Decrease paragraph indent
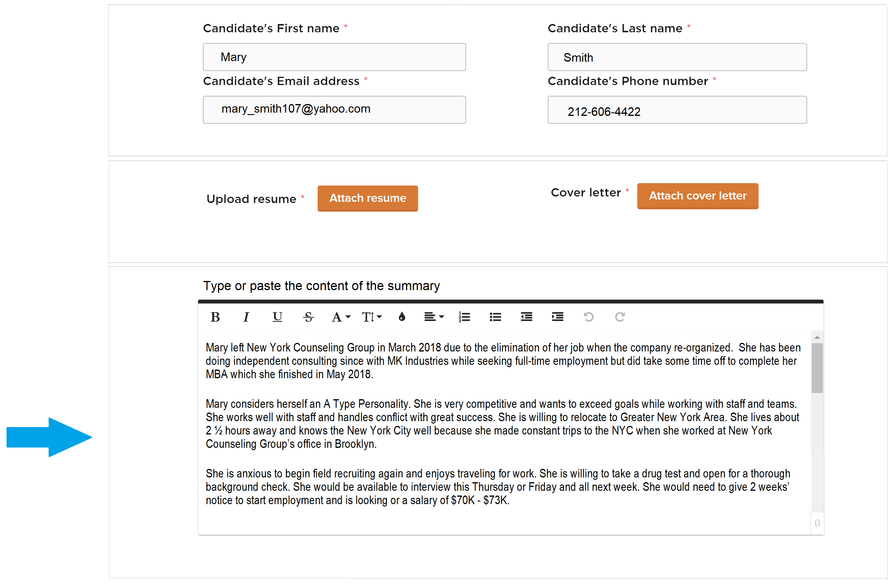 (x=526, y=317)
